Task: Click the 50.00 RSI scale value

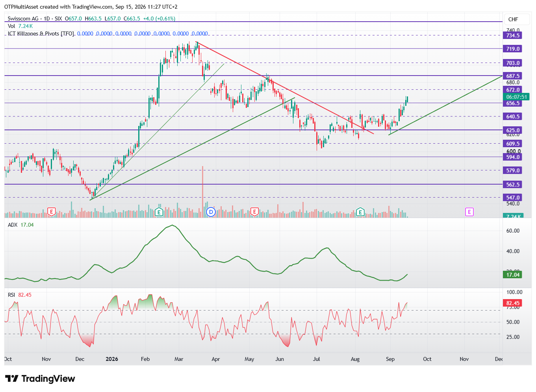Action: point(513,322)
